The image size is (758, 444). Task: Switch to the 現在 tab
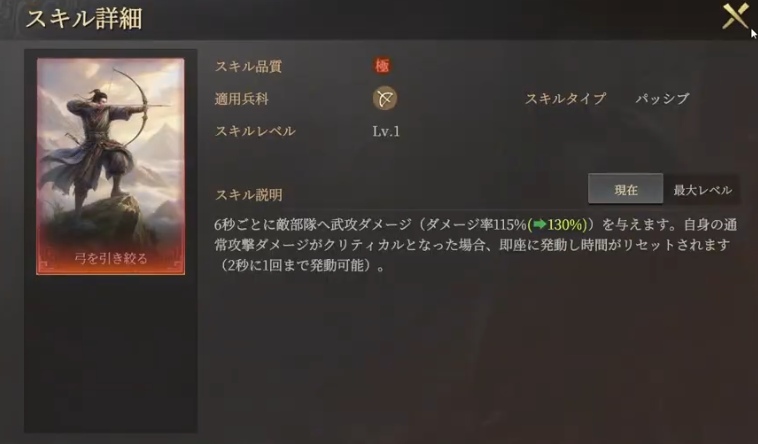pyautogui.click(x=626, y=190)
